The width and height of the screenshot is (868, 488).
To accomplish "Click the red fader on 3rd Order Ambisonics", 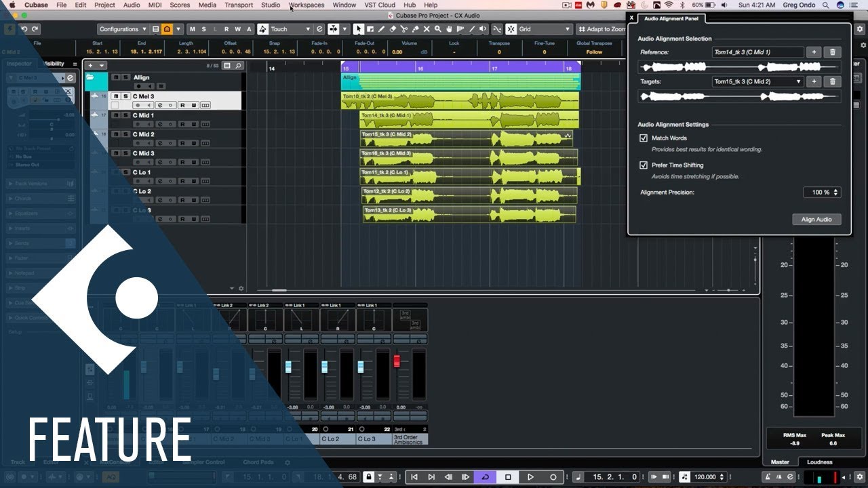I will [x=397, y=361].
